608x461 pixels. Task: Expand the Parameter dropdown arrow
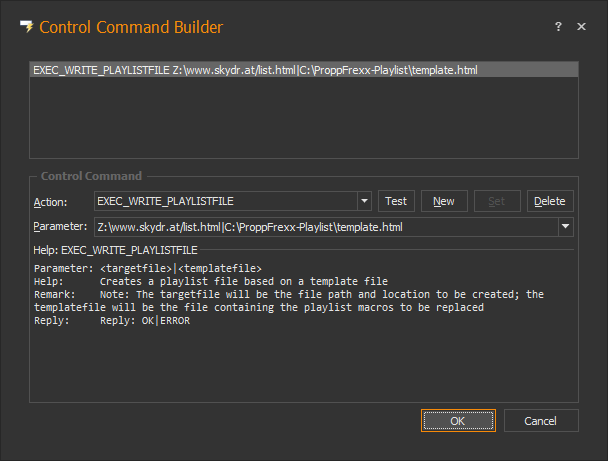pos(566,227)
